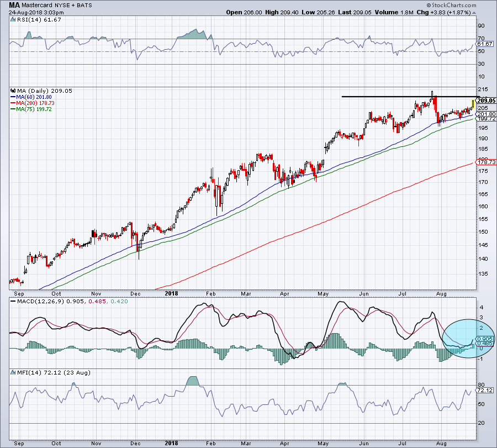Viewport: 497px width, 448px height.
Task: Click the MA(200) red legend line
Action: 13,103
